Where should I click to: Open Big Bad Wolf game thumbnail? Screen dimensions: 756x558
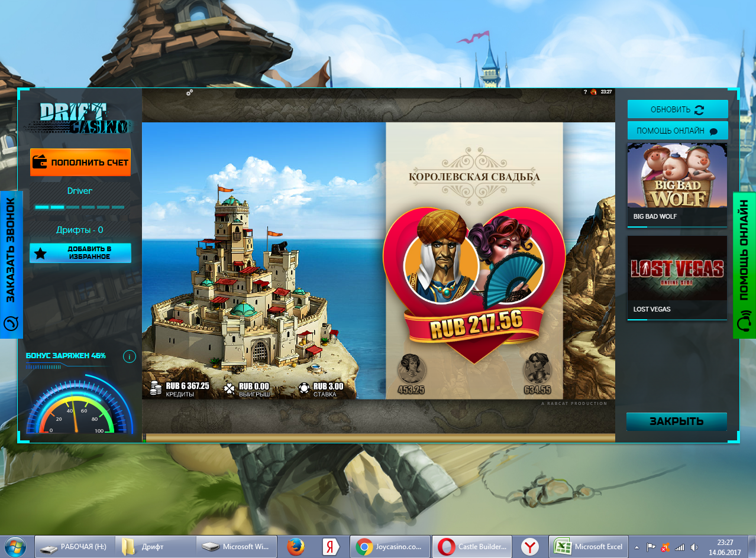coord(677,175)
